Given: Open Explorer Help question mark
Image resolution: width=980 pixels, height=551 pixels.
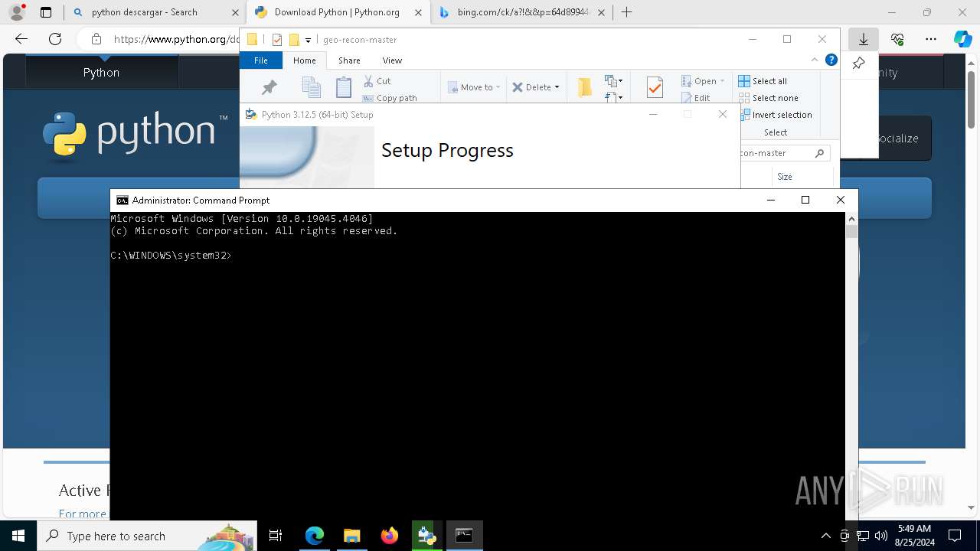Looking at the screenshot, I should coord(831,60).
